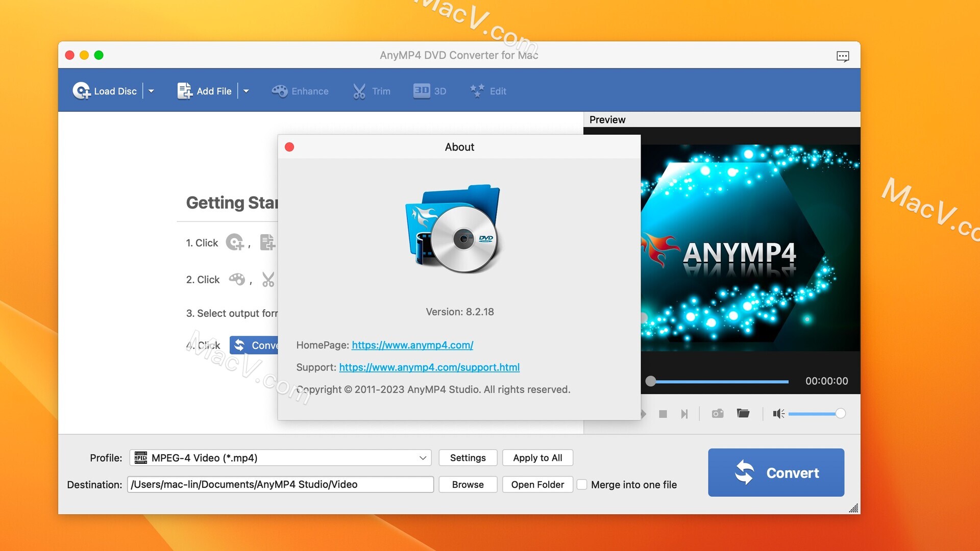Click the Preview panel header label
This screenshot has width=980, height=551.
[607, 119]
